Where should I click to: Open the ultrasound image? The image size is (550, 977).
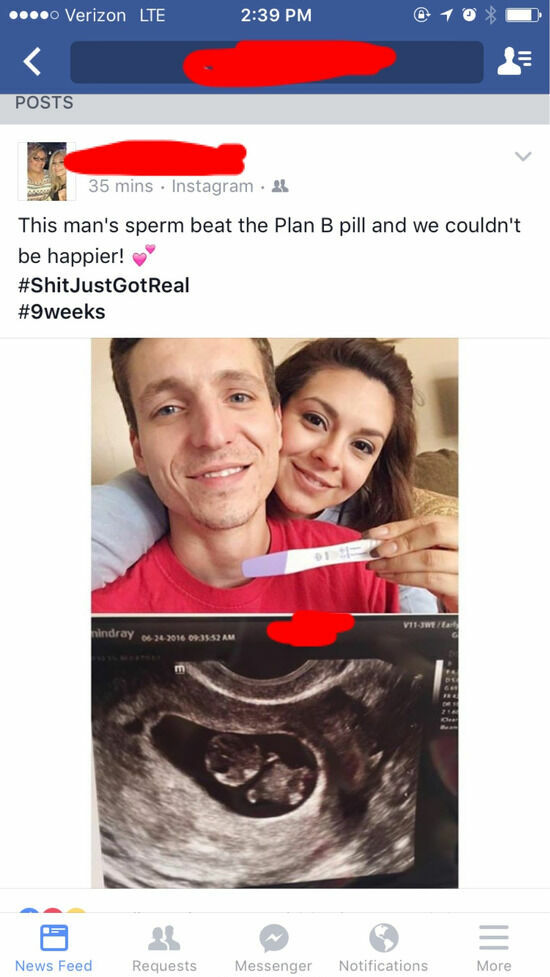(275, 751)
